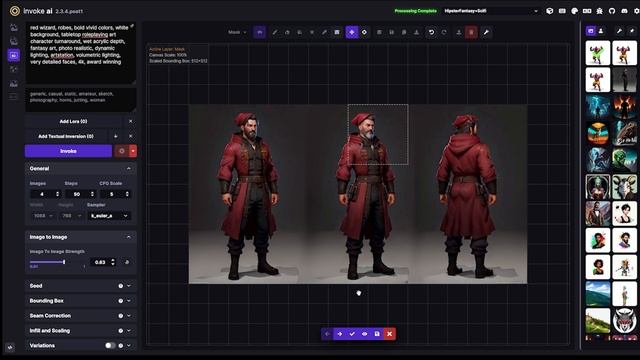Open the Add Textual Inversion dropdown

pyautogui.click(x=66, y=136)
